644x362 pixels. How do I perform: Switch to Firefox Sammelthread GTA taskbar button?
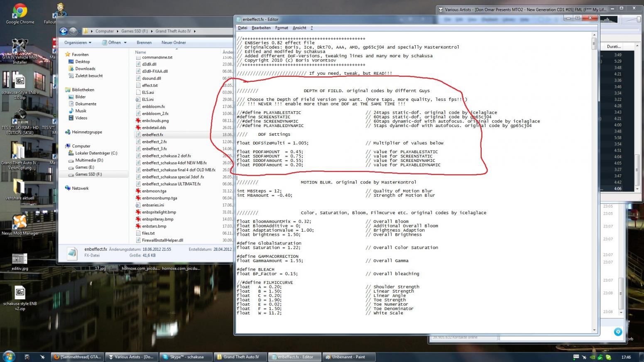[x=78, y=357]
